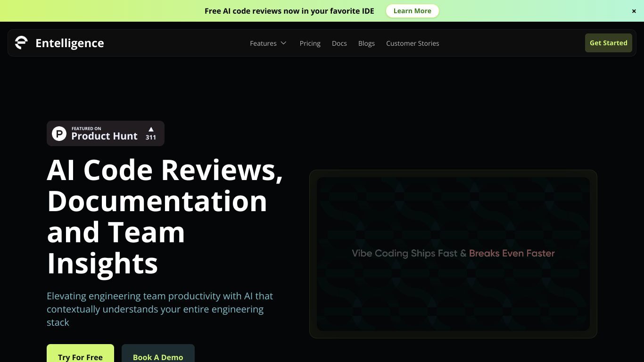Click the AI Code Reviews headline
The width and height of the screenshot is (644, 362).
point(165,216)
